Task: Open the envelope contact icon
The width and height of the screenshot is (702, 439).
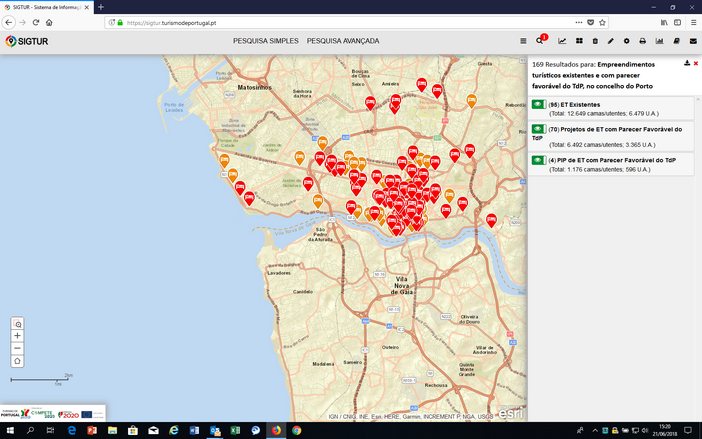Action: coord(692,41)
